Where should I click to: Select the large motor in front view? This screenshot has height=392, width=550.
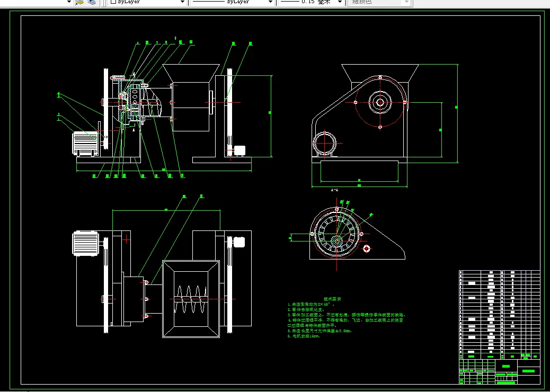pyautogui.click(x=85, y=143)
